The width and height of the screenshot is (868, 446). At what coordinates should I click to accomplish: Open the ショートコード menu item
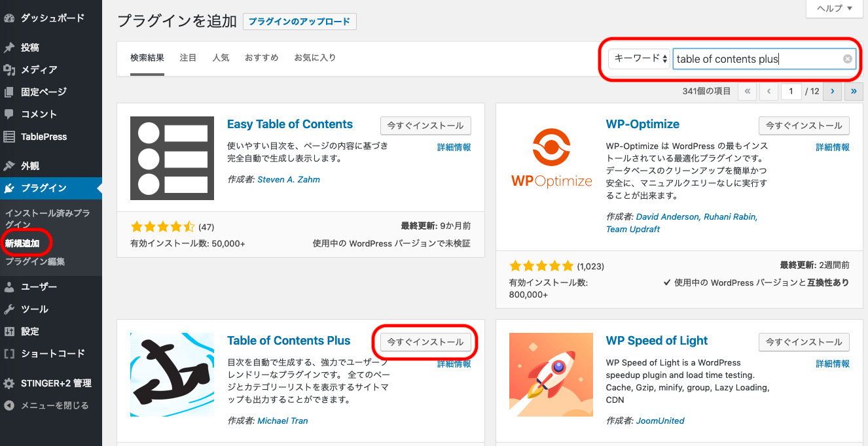click(x=51, y=353)
